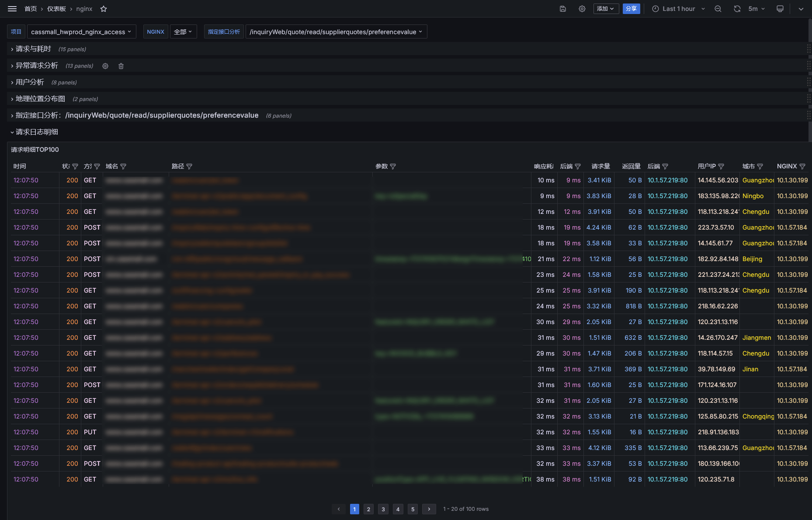Screen dimensions: 812x520
Task: Expand the 请求与耗时 row
Action: tap(33, 49)
